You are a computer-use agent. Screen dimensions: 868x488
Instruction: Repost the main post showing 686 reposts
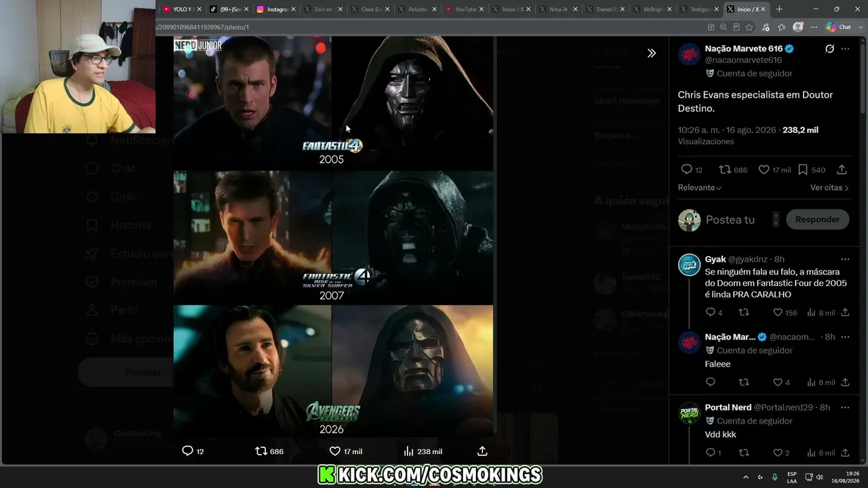725,169
